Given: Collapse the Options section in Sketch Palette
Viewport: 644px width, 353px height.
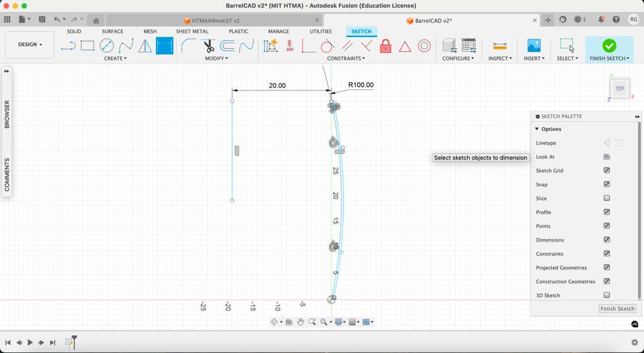Looking at the screenshot, I should [537, 129].
